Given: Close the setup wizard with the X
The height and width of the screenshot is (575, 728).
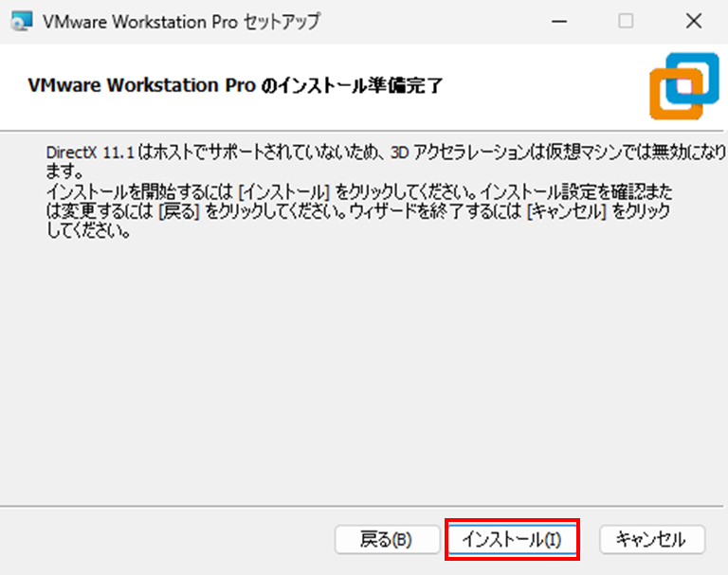Looking at the screenshot, I should [x=692, y=21].
